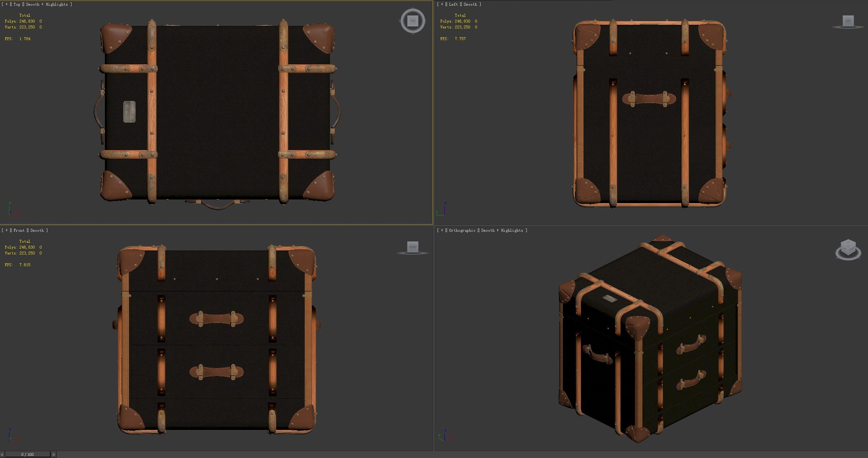Open the Front viewport's [+] general menu
Screen dimensions: 868x458
6,230
